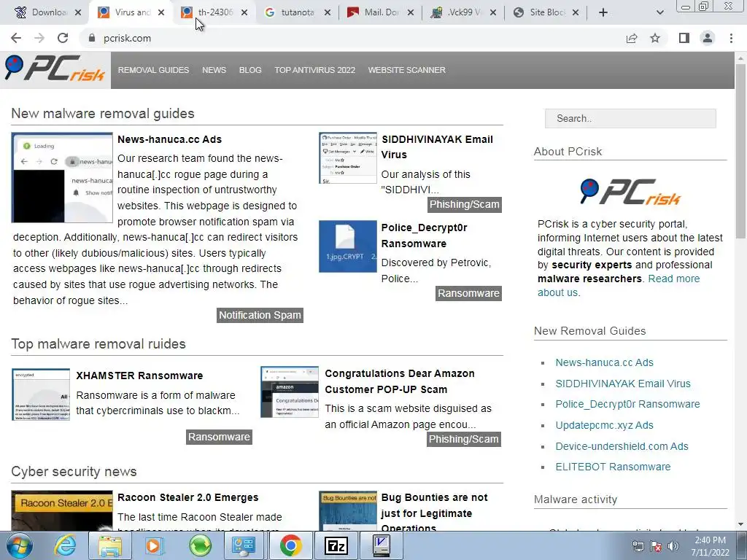The width and height of the screenshot is (747, 560).
Task: Click Phishing/Scam tag under SIDDHIVINAYAK
Action: [465, 204]
